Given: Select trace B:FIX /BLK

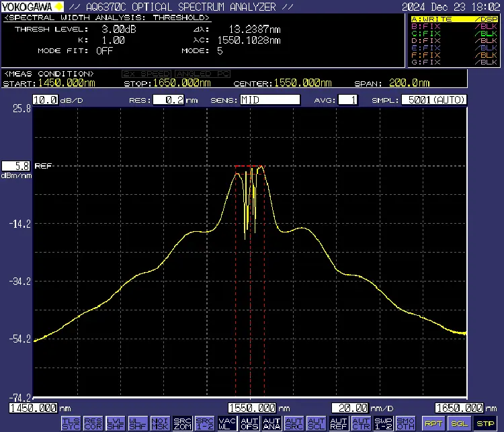Looking at the screenshot, I should (454, 26).
